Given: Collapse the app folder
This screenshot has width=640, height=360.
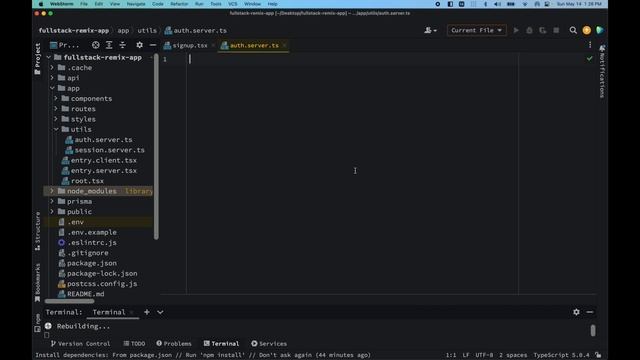Looking at the screenshot, I should pyautogui.click(x=52, y=88).
